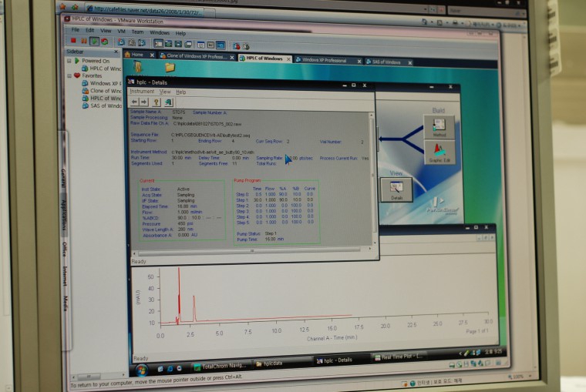This screenshot has height=392, width=586.
Task: Click the Capture Screen red toolbar icon
Action: point(236,46)
